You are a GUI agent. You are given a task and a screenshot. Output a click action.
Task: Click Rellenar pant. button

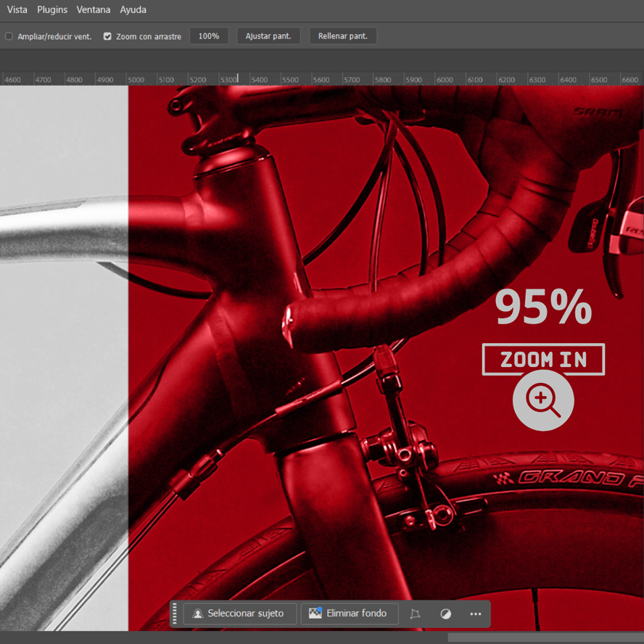(x=343, y=36)
